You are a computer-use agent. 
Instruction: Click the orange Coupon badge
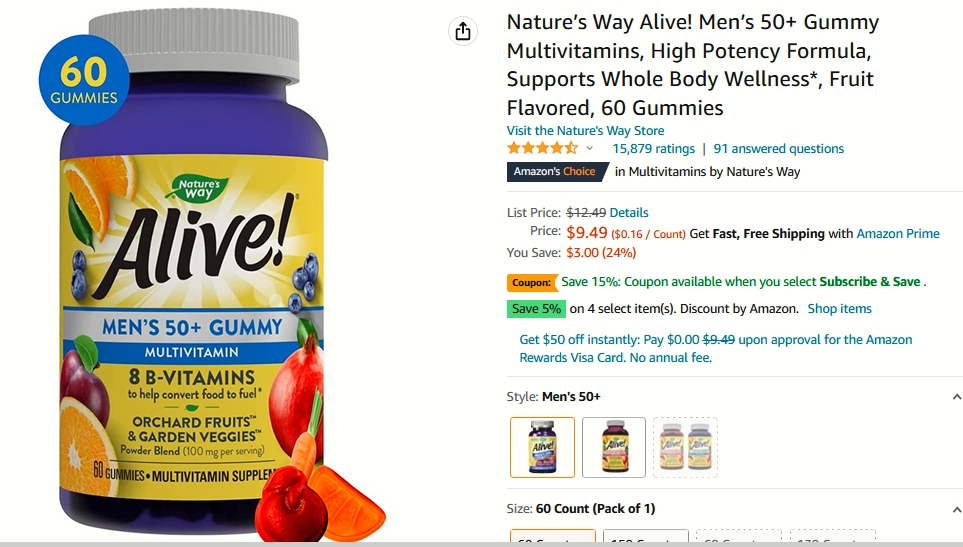click(532, 282)
